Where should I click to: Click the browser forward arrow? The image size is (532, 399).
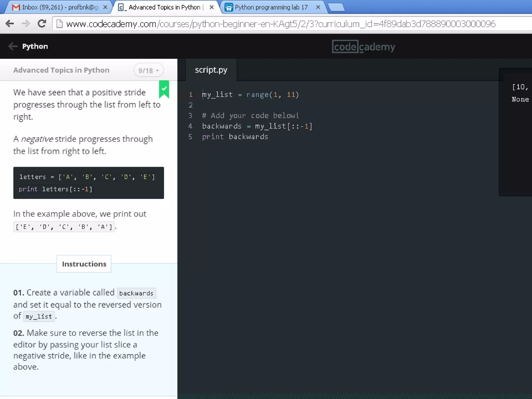click(26, 24)
